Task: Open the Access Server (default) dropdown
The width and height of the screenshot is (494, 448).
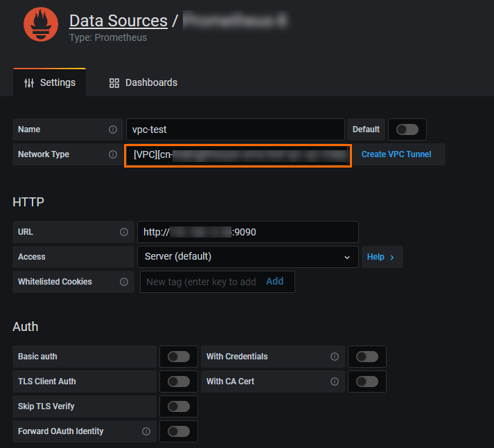Action: tap(248, 257)
